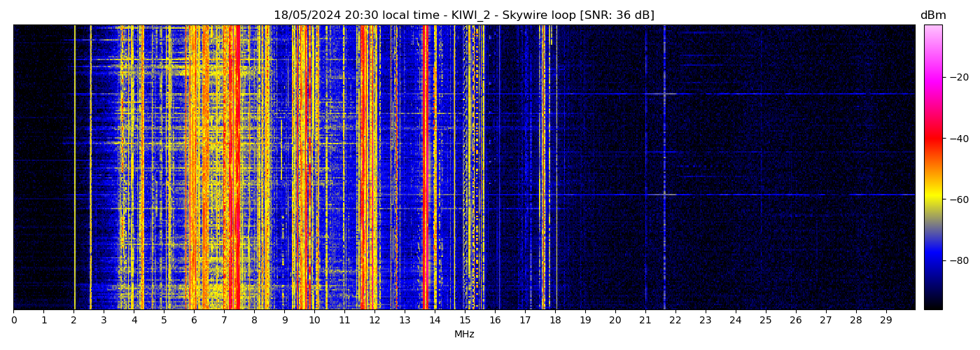
Task: Click the thin yellow line at 2 MHz
Action: pyautogui.click(x=75, y=168)
